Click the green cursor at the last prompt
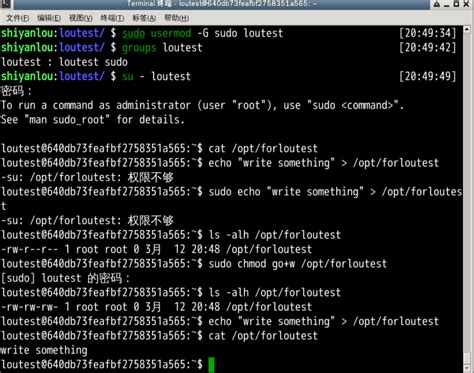This screenshot has height=373, width=474. pos(211,365)
